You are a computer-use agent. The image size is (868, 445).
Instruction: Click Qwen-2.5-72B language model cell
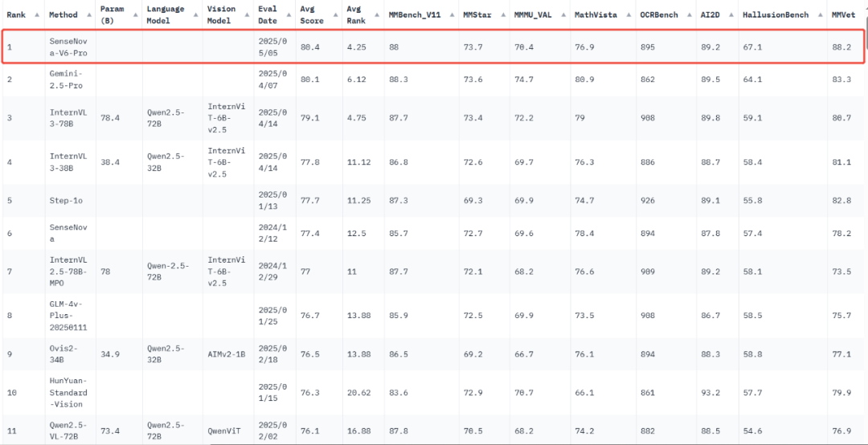click(x=168, y=271)
